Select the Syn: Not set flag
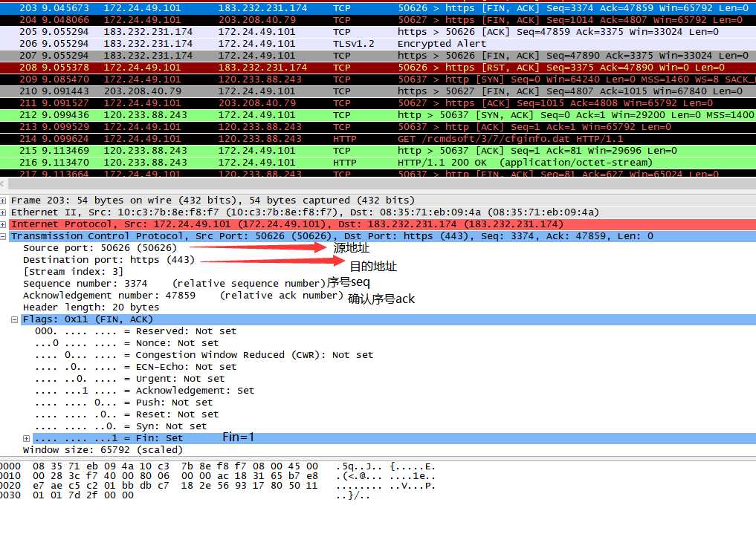This screenshot has width=756, height=534. [120, 426]
